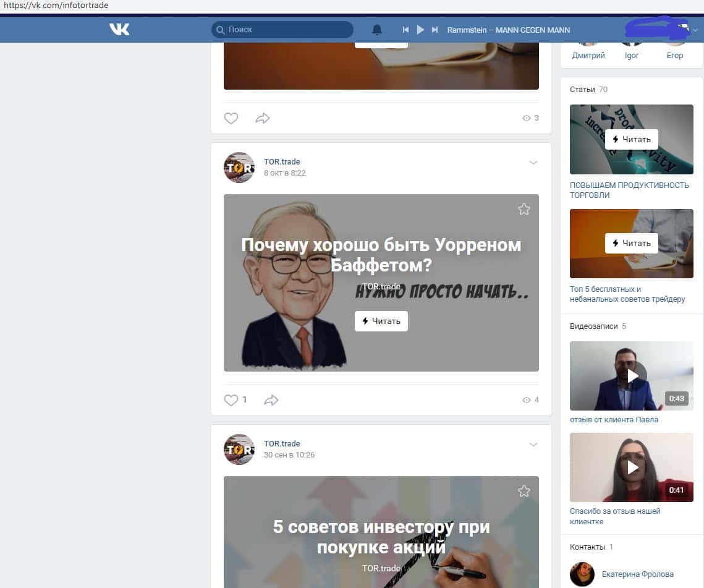Click the vk.com/infotortrade address URL
Viewport: 704px width, 588px height.
coord(56,6)
